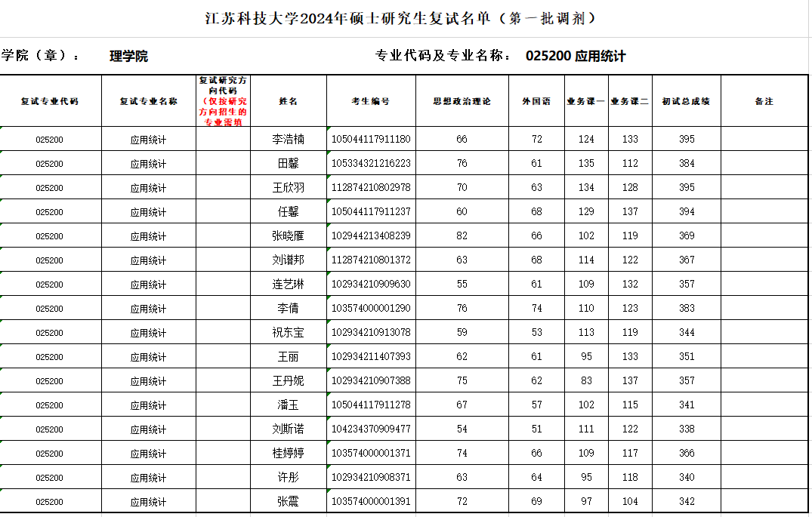Viewport: 812px width, 517px height.
Task: Select the name cell 张震
Action: [289, 501]
